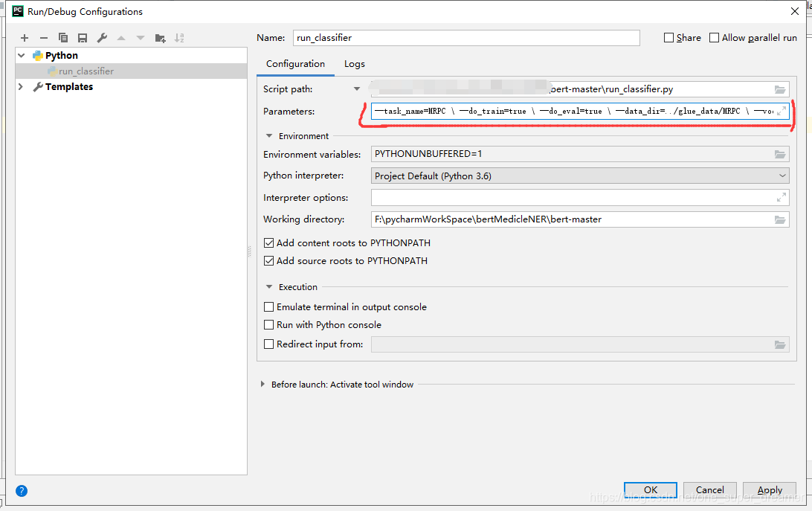Confirm with the OK button

[x=651, y=489]
